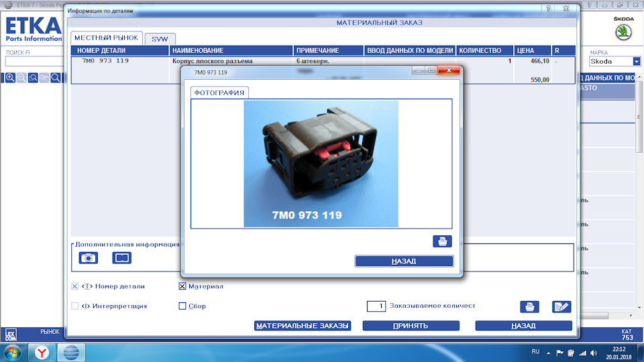Toggle the Сбор checkbox

(182, 306)
